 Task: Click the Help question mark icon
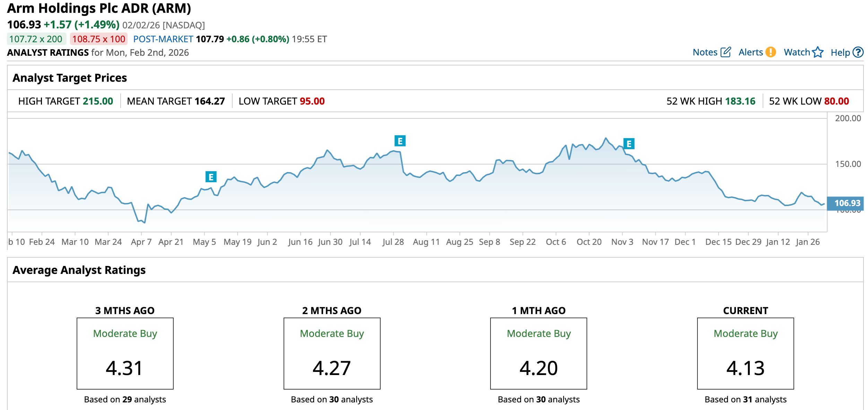tap(858, 52)
